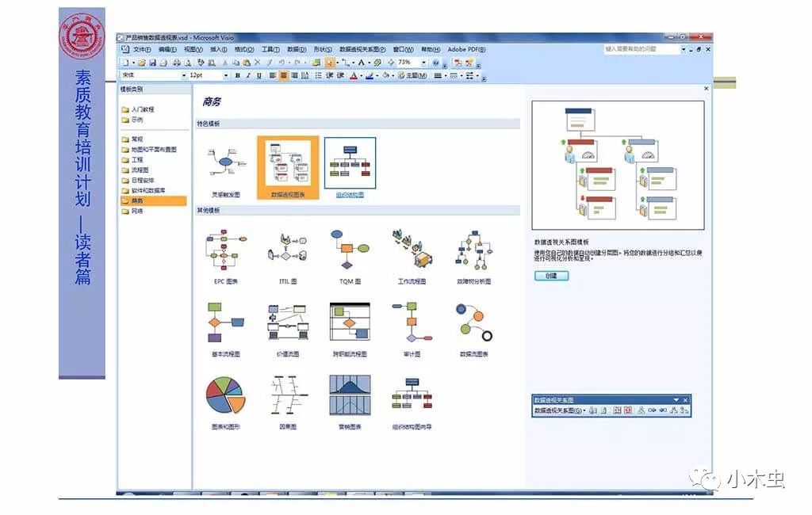Open the 12pt font size dropdown
The height and width of the screenshot is (515, 812).
[226, 75]
